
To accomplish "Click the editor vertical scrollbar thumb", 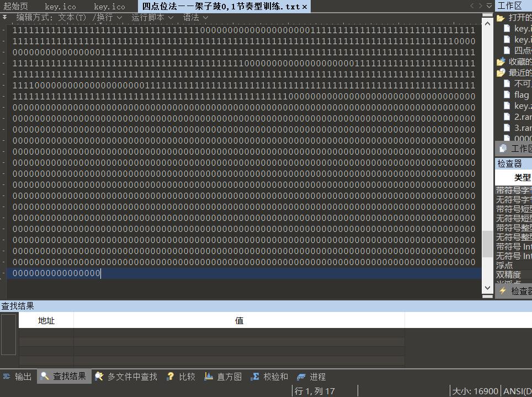I will click(487, 244).
